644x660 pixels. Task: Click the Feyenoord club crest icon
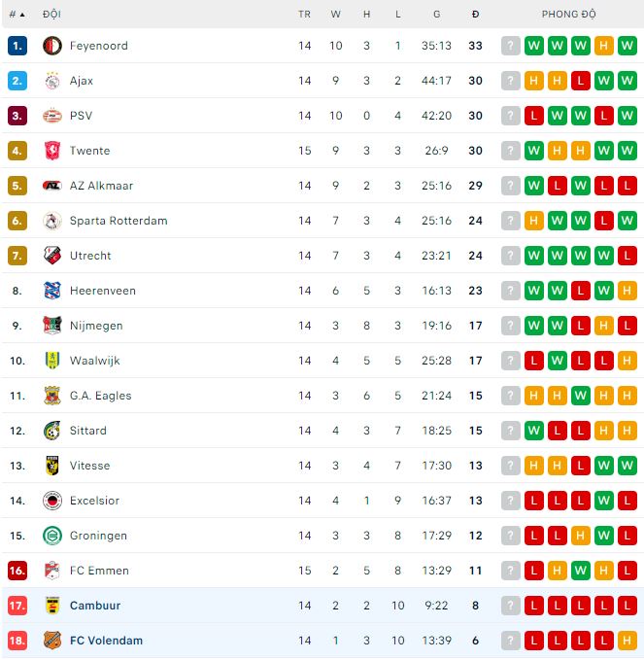click(52, 46)
